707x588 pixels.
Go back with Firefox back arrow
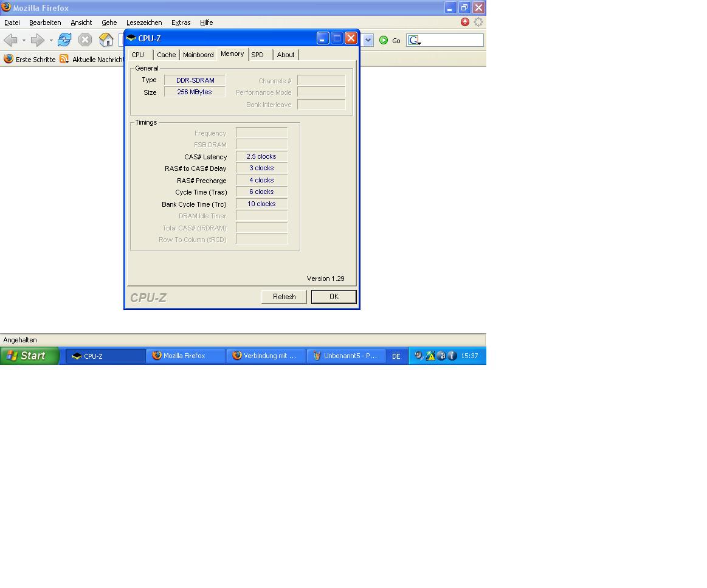tap(10, 40)
